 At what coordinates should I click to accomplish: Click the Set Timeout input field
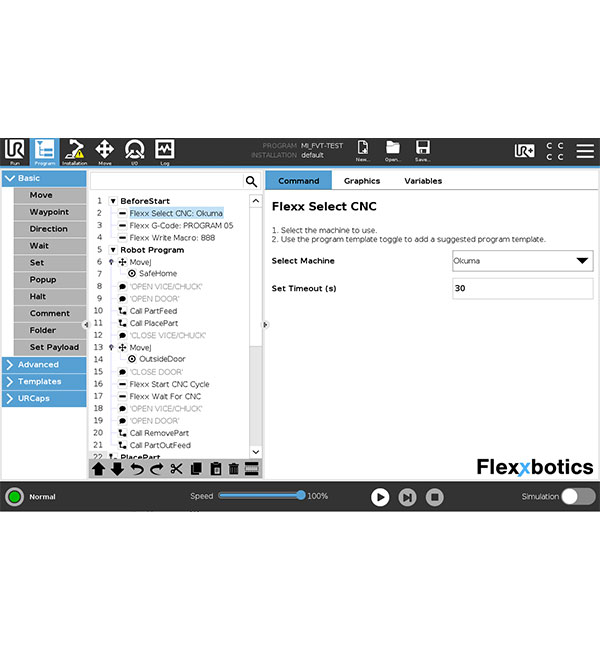tap(522, 289)
